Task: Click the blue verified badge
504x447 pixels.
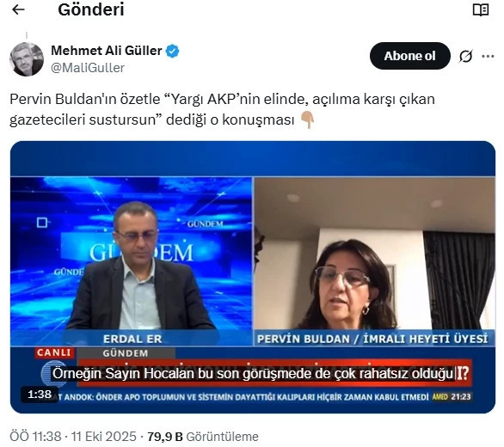Action: click(x=172, y=51)
